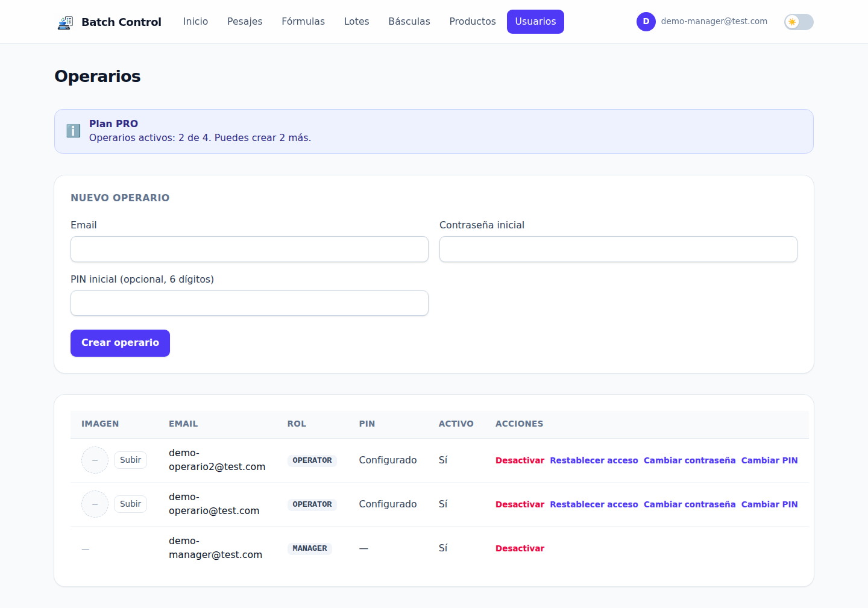This screenshot has height=608, width=868.
Task: Go to the Pesajes section
Action: point(245,22)
